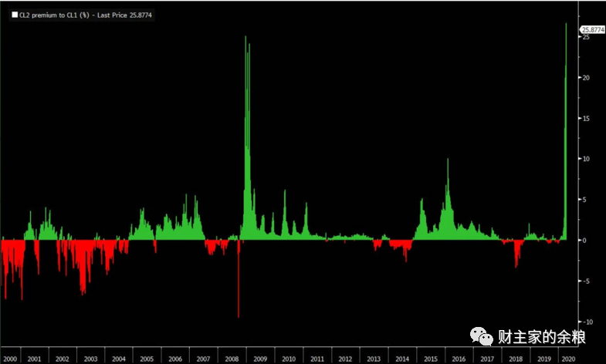Viewport: 606px width, 364px height.
Task: Click the white legend square beside CL2 premium
Action: click(x=15, y=15)
